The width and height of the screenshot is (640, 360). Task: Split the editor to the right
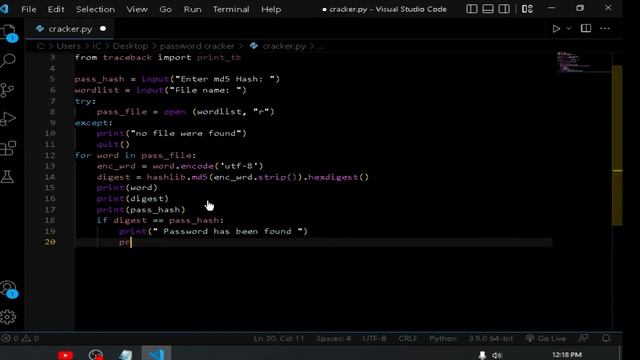coord(586,28)
